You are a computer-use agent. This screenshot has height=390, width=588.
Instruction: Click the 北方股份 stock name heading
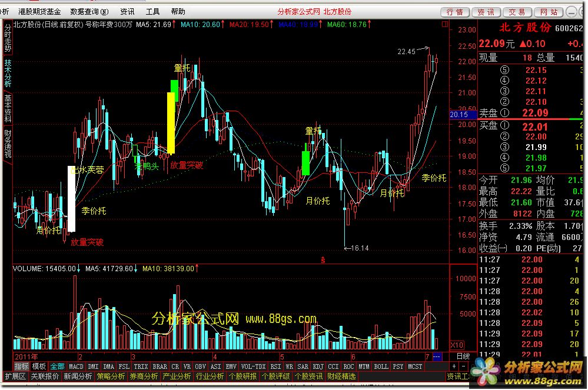(525, 27)
